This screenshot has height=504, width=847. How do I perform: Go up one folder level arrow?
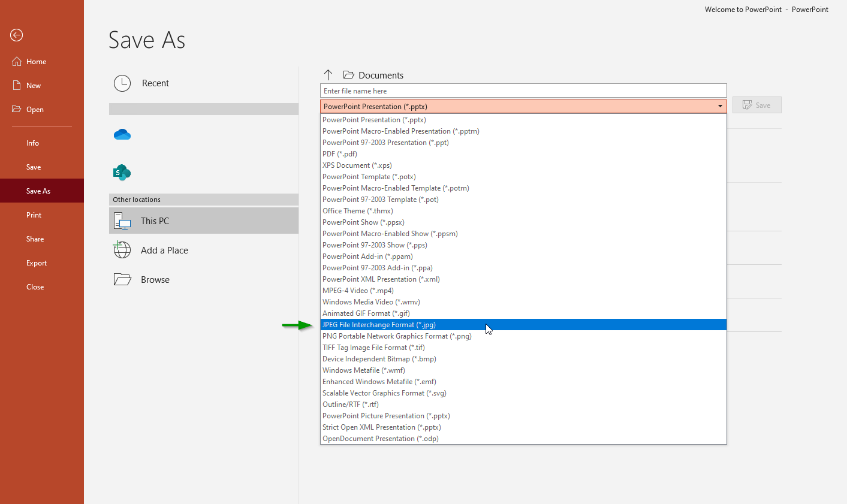pyautogui.click(x=328, y=75)
